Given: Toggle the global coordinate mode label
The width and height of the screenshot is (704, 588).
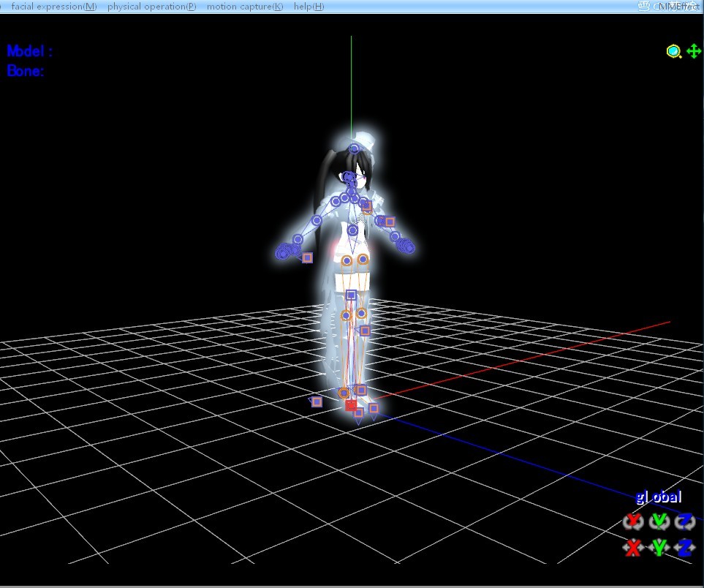Looking at the screenshot, I should pyautogui.click(x=659, y=497).
